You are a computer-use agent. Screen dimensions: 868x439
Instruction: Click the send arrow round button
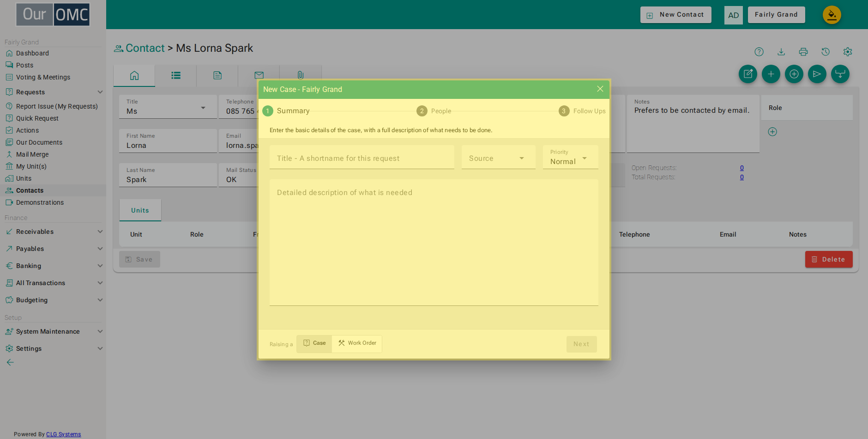coord(817,74)
